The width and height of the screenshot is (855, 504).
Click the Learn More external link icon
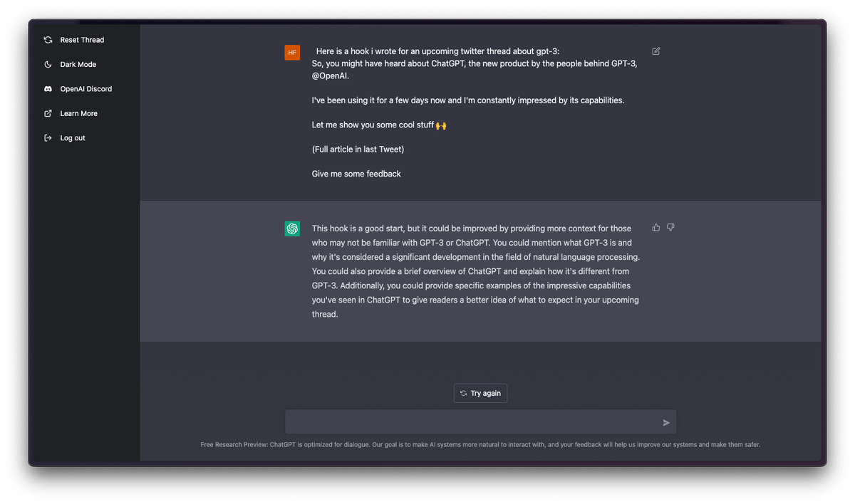pos(48,113)
